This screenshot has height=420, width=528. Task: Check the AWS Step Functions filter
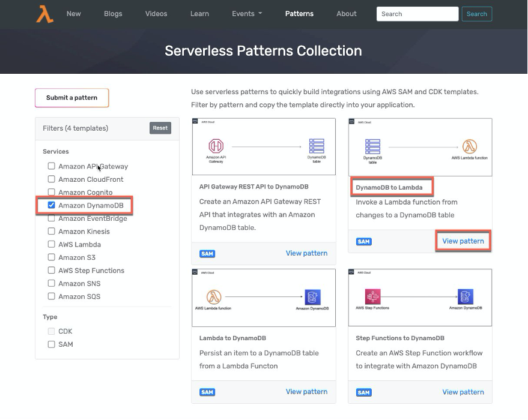[51, 270]
